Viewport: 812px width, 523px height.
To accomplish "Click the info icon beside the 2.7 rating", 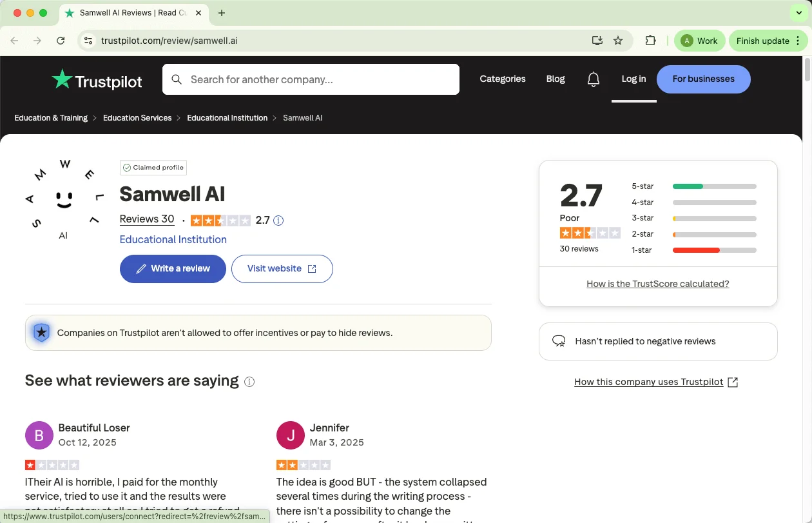I will pyautogui.click(x=278, y=221).
